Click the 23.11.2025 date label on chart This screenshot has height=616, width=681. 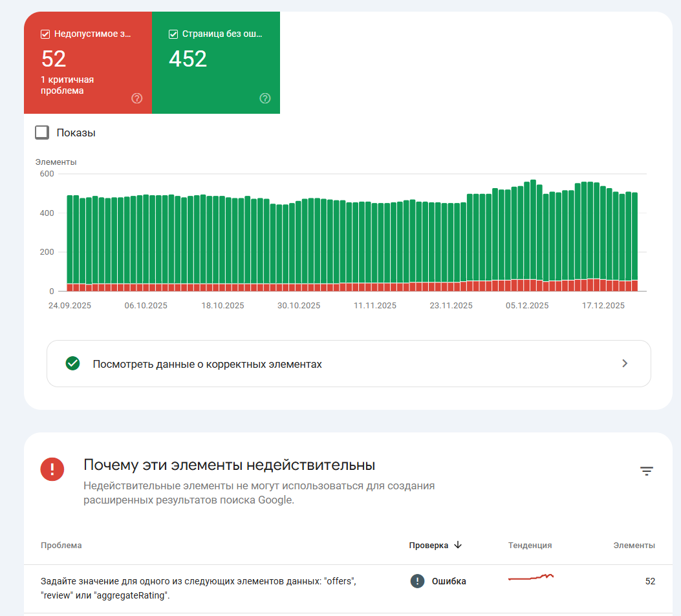click(x=451, y=306)
